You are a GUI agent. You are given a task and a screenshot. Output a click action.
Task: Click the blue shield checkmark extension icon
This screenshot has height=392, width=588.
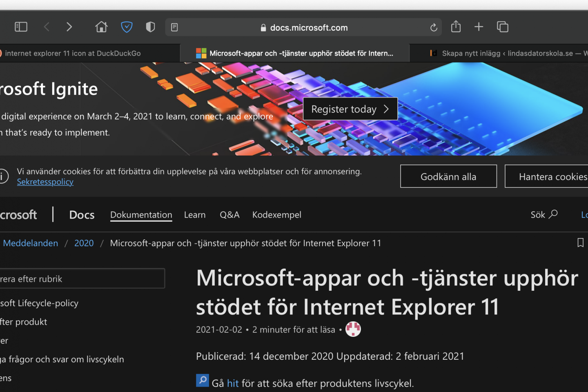point(127,27)
